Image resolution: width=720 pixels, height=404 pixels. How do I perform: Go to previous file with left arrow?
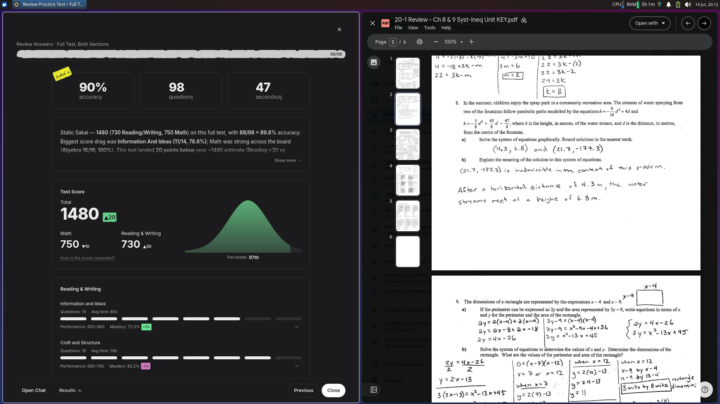click(x=687, y=23)
